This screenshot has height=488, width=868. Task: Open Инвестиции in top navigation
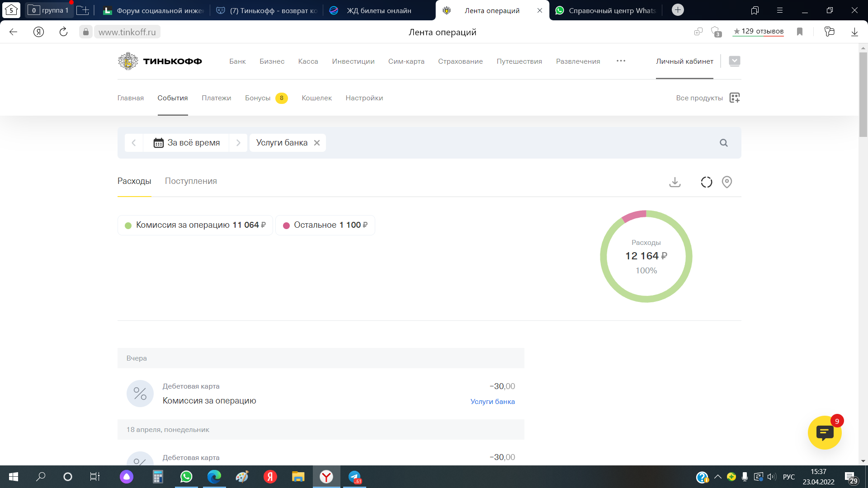tap(353, 61)
